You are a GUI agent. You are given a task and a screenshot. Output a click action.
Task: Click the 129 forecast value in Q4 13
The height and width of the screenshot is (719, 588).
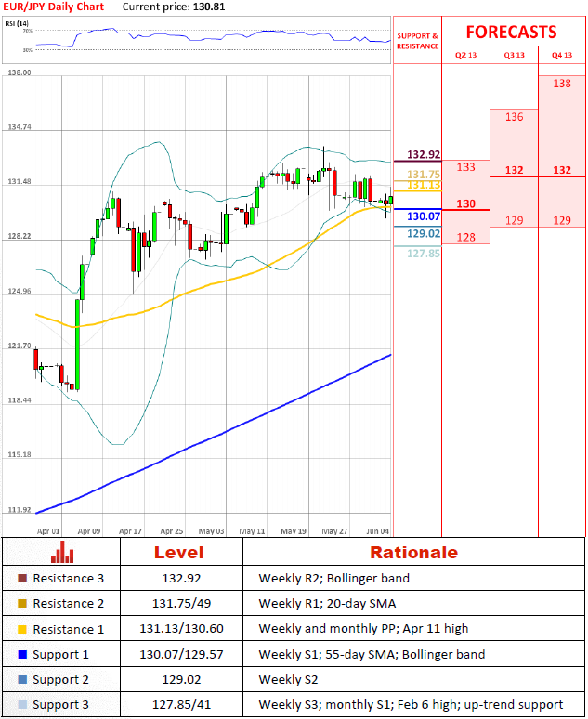562,220
